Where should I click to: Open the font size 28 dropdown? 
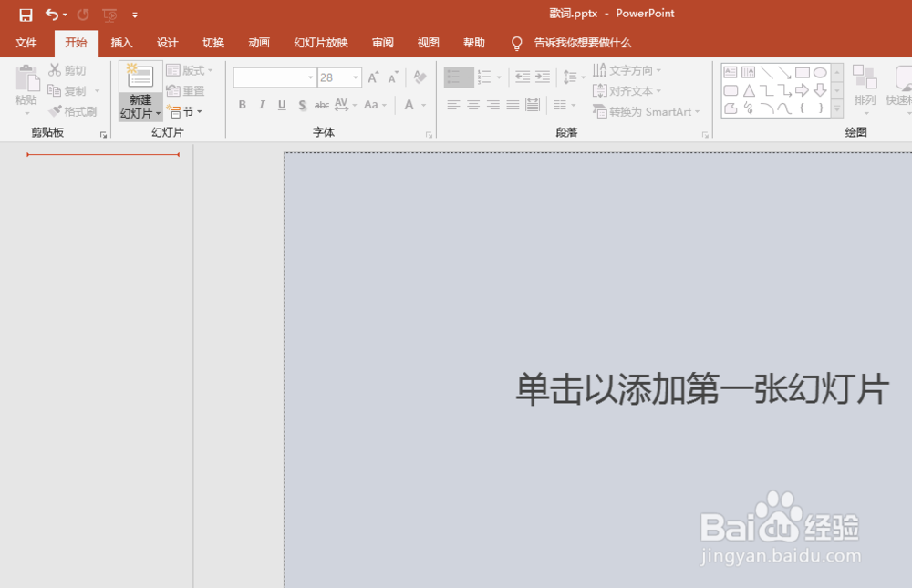(x=356, y=77)
